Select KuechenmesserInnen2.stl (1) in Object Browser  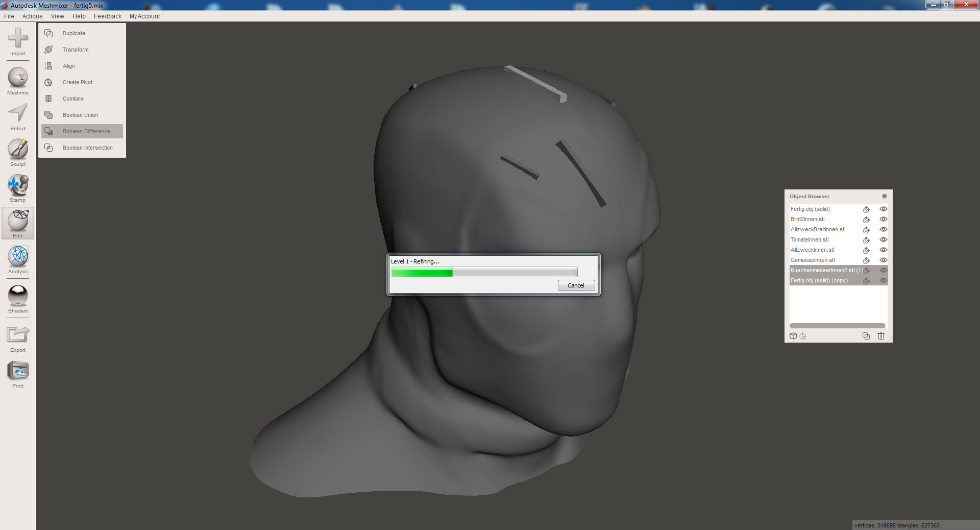827,270
